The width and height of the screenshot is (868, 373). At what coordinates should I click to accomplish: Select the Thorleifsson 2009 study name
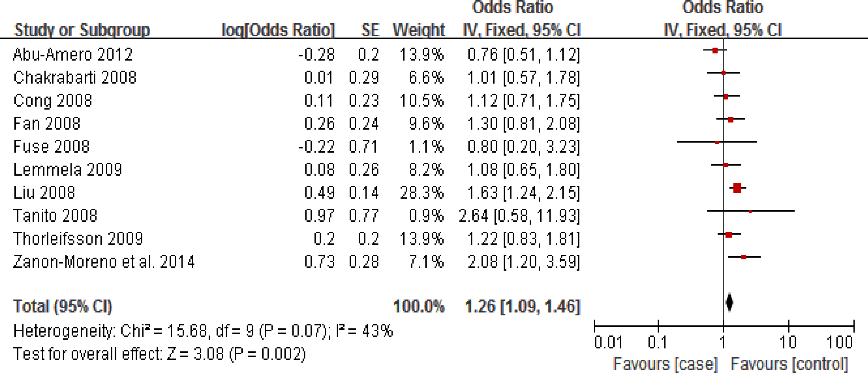[78, 239]
